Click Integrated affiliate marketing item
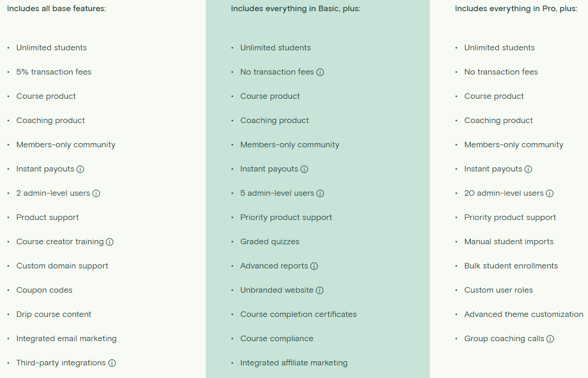This screenshot has width=588, height=378. [x=294, y=363]
